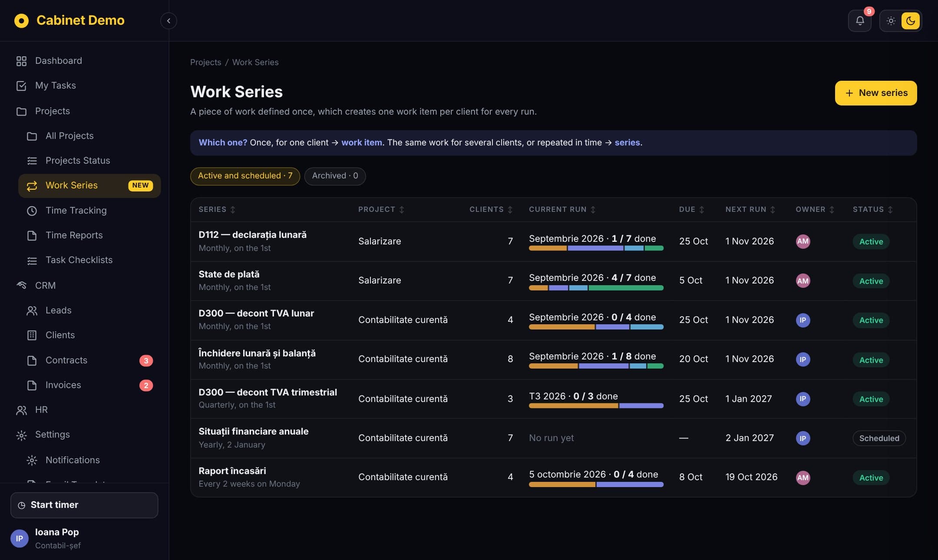Click the Cabinet Demo logo icon
This screenshot has width=938, height=560.
tap(21, 20)
